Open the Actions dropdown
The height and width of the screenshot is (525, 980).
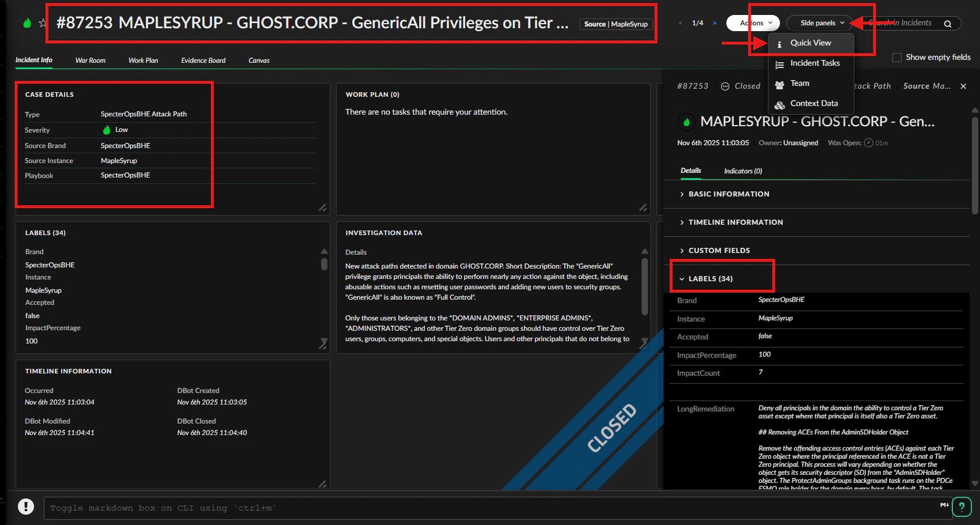(753, 23)
